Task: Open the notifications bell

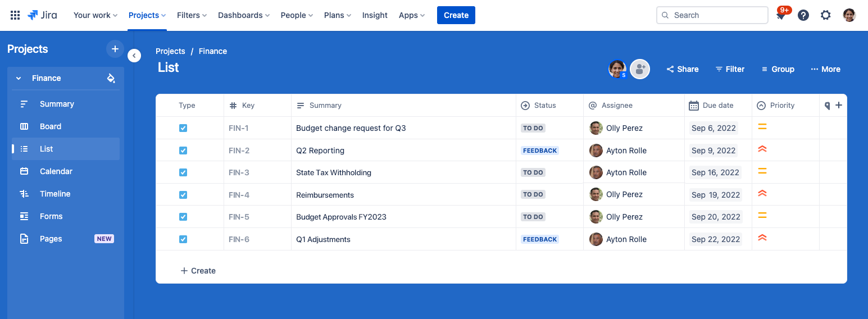Action: click(x=781, y=16)
